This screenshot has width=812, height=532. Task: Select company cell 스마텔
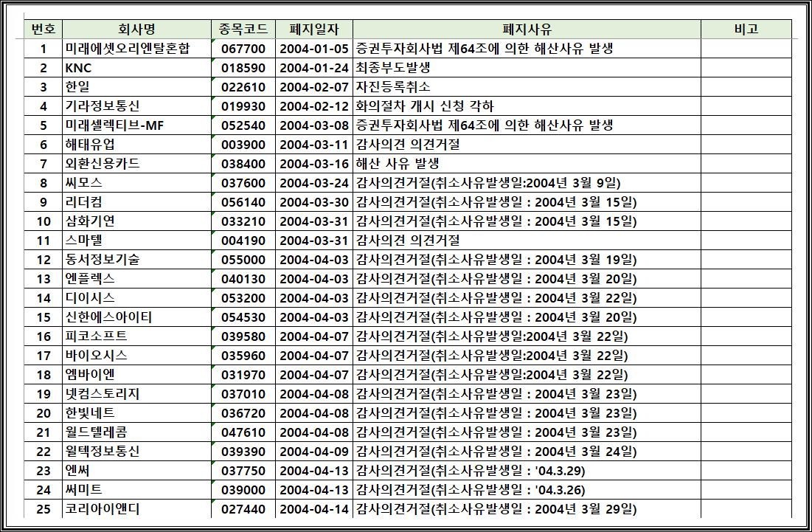click(x=136, y=241)
